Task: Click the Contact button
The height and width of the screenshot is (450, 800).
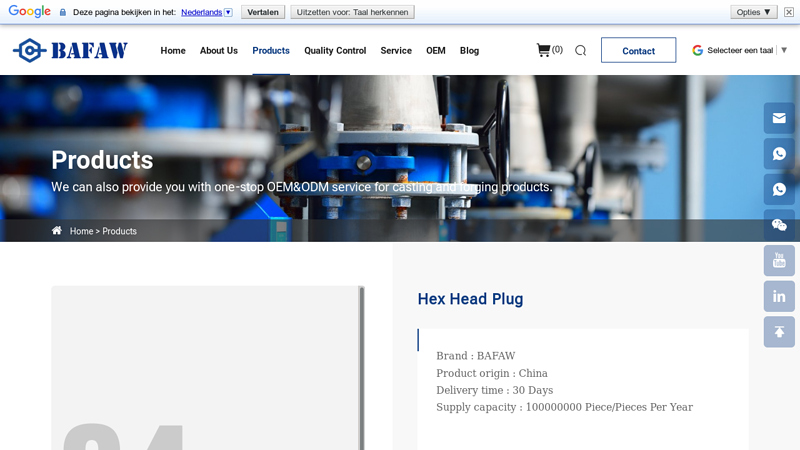Action: point(638,50)
